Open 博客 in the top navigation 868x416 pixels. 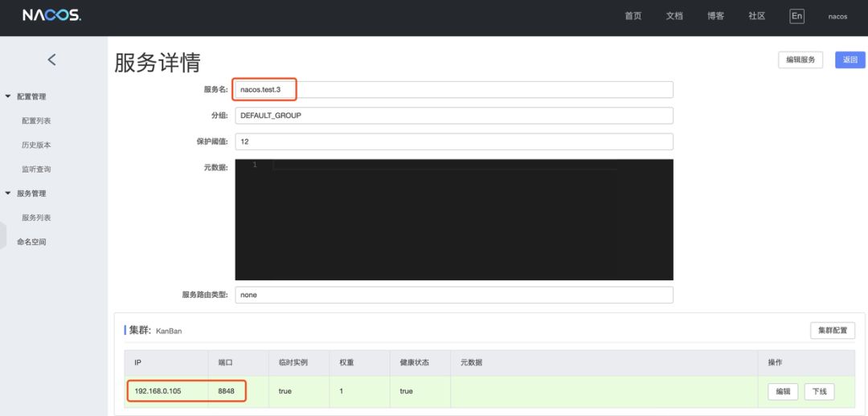[716, 16]
